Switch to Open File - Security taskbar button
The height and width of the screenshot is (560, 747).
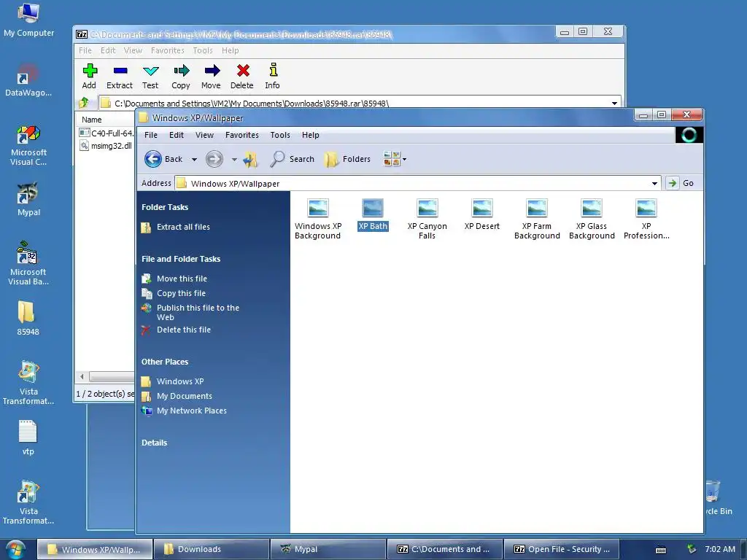pyautogui.click(x=562, y=550)
